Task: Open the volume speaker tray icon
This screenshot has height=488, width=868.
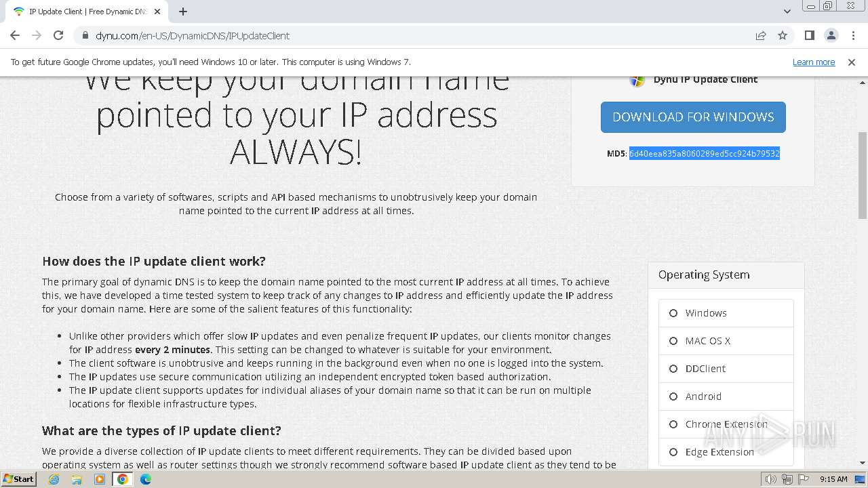Action: point(770,479)
